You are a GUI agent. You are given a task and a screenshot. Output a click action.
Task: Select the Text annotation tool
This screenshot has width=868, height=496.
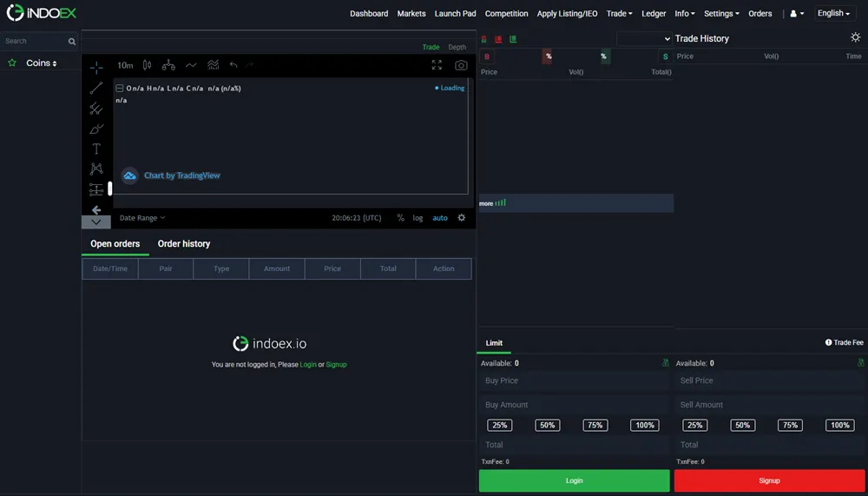[96, 149]
